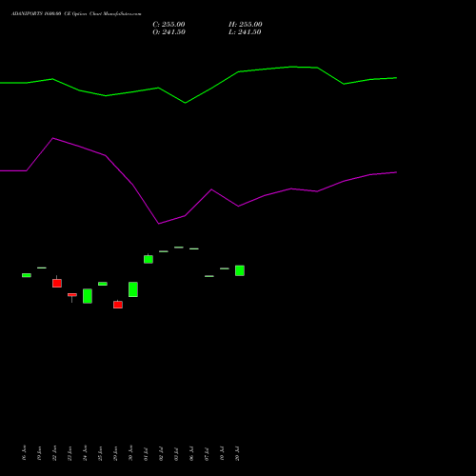
Task: Select the close value C: 255.00
Action: pos(169,25)
